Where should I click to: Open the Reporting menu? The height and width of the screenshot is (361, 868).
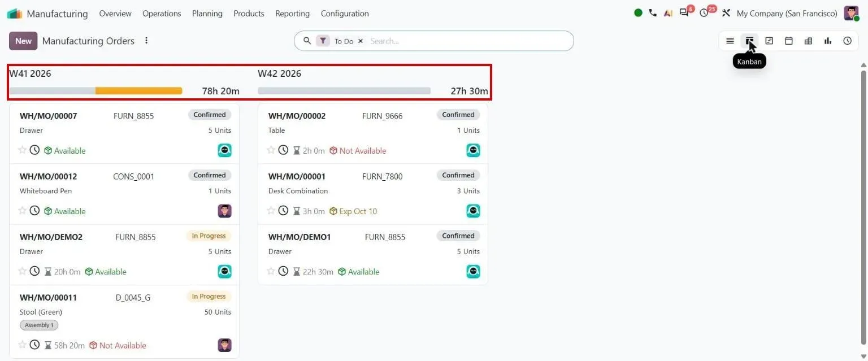tap(293, 13)
